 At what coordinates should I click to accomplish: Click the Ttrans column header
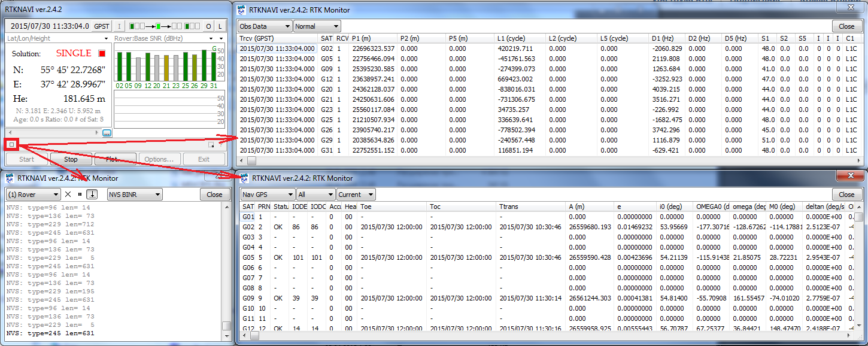(532, 207)
